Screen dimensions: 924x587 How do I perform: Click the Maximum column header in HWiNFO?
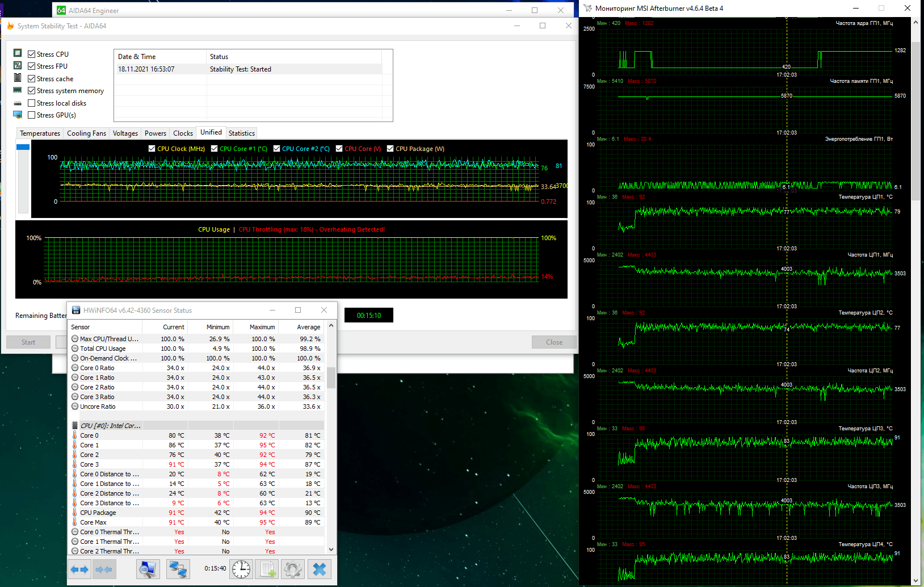(x=262, y=327)
